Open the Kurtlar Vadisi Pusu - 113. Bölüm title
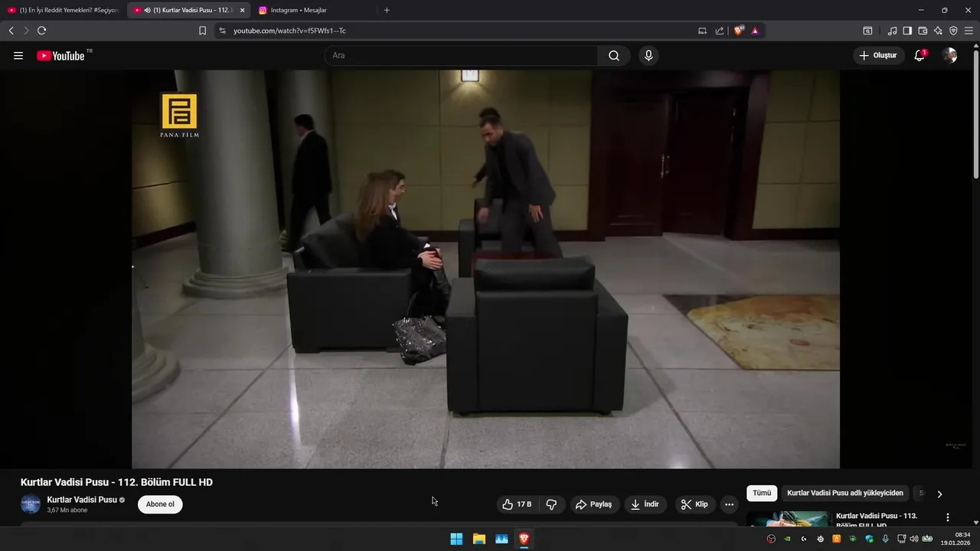 click(877, 520)
